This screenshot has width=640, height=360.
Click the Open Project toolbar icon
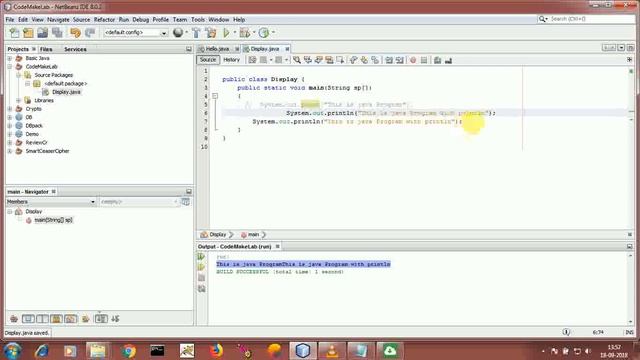(42, 33)
